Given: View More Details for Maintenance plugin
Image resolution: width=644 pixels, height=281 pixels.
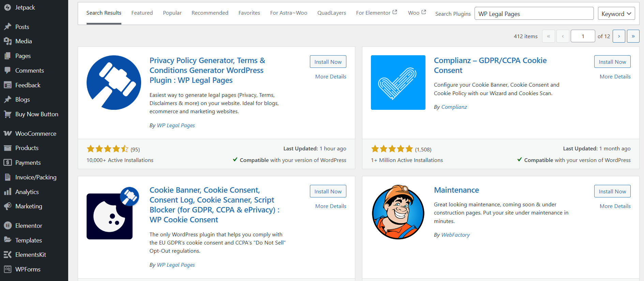Looking at the screenshot, I should point(615,206).
